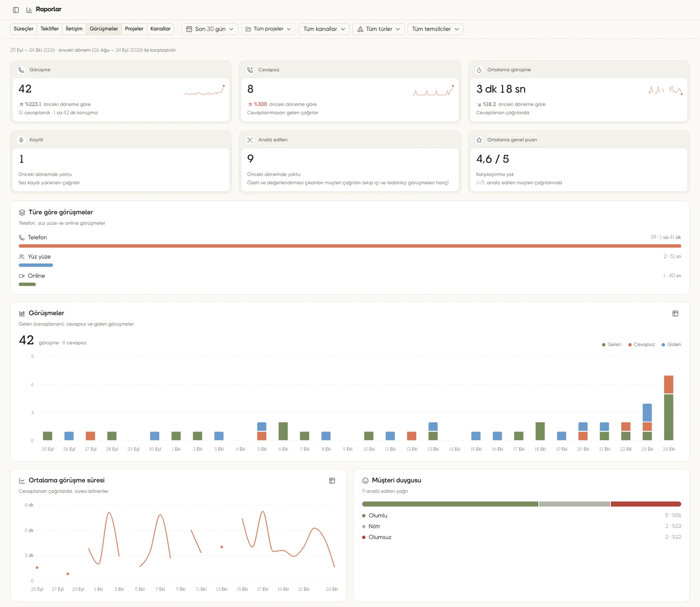Click the timer icon on Ortalama görüşme card
700x607 pixels.
[x=479, y=70]
